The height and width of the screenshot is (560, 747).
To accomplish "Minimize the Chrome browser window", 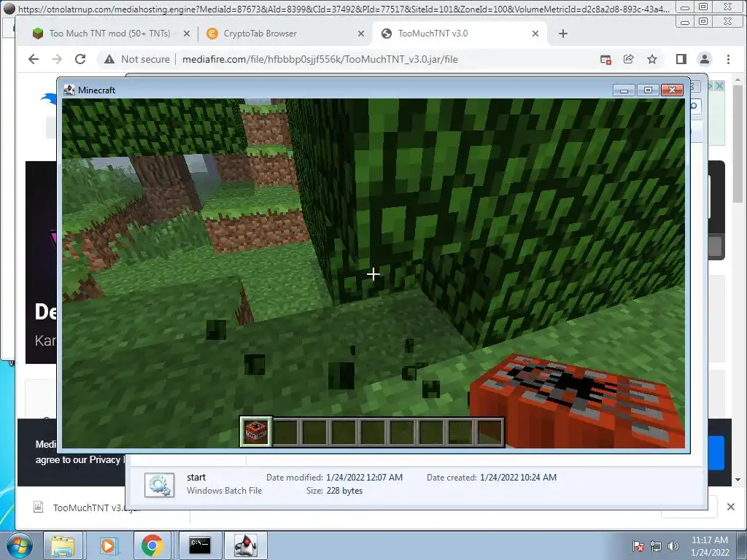I will [x=685, y=22].
